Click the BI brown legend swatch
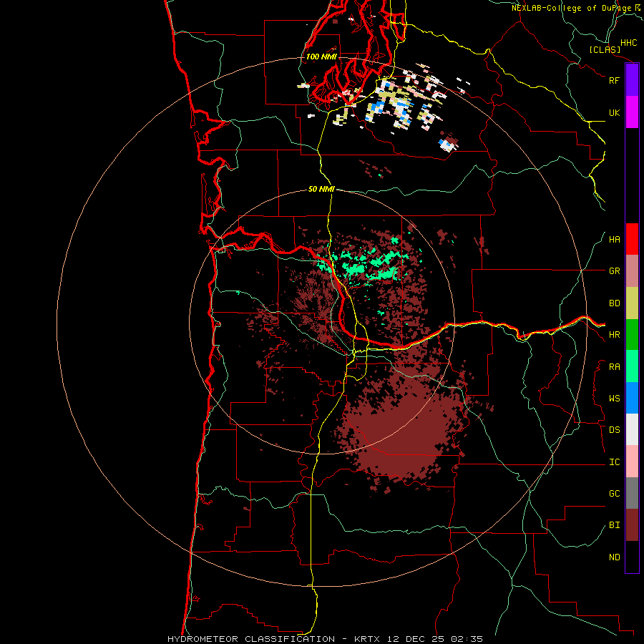Viewport: 644px width, 644px height. (x=632, y=525)
